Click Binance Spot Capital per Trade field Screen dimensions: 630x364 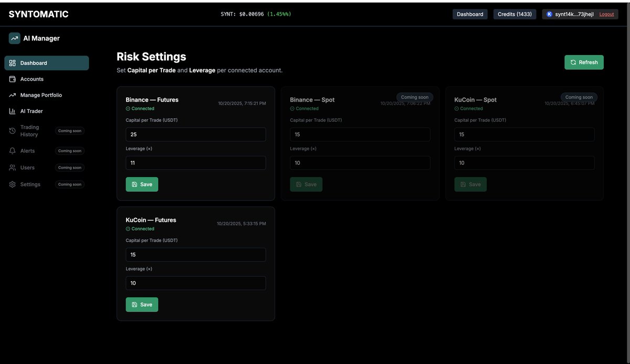coord(360,134)
